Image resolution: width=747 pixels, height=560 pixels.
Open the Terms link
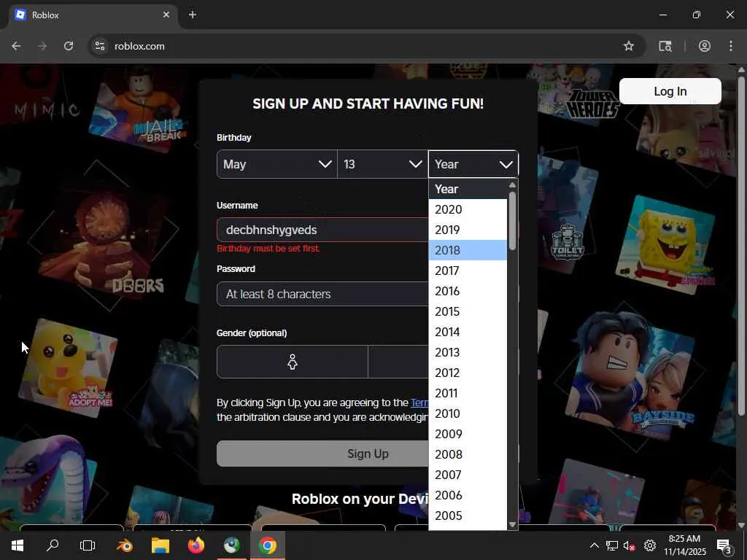[419, 402]
